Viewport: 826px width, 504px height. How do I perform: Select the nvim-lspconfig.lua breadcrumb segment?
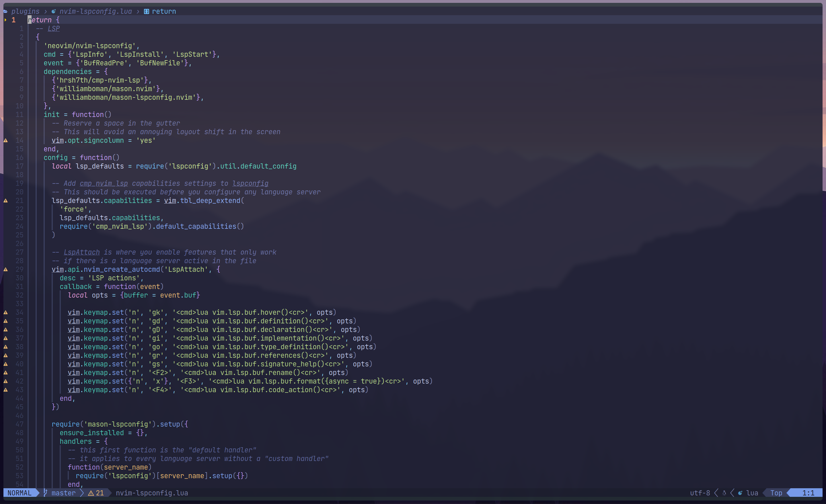(96, 11)
